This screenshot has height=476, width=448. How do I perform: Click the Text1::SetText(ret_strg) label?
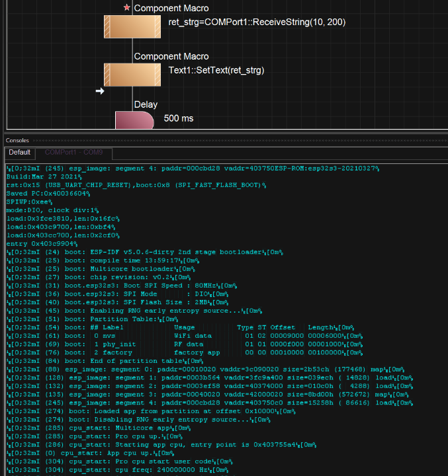[216, 70]
